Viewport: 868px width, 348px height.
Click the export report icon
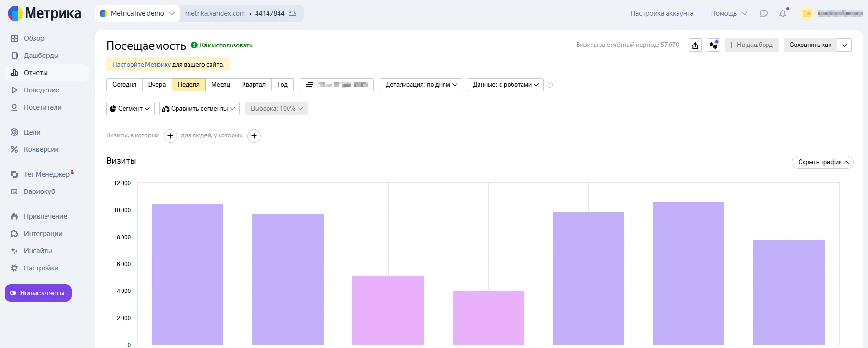tap(695, 45)
